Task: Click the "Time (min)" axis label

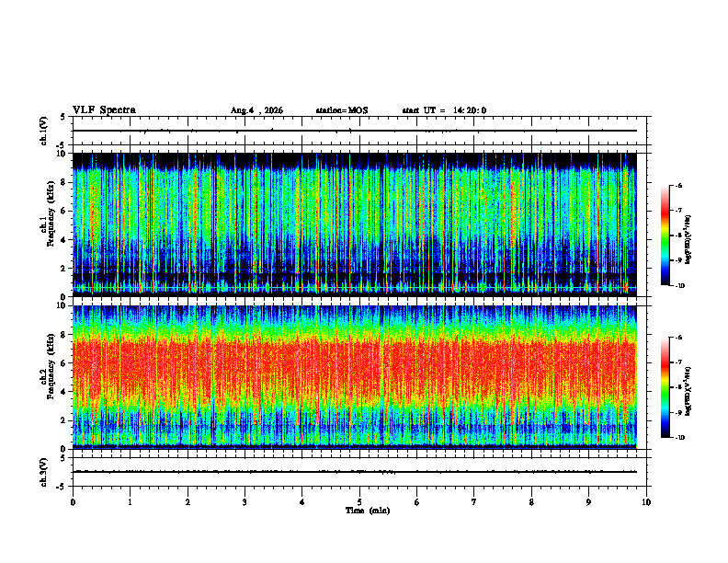Action: pyautogui.click(x=368, y=511)
